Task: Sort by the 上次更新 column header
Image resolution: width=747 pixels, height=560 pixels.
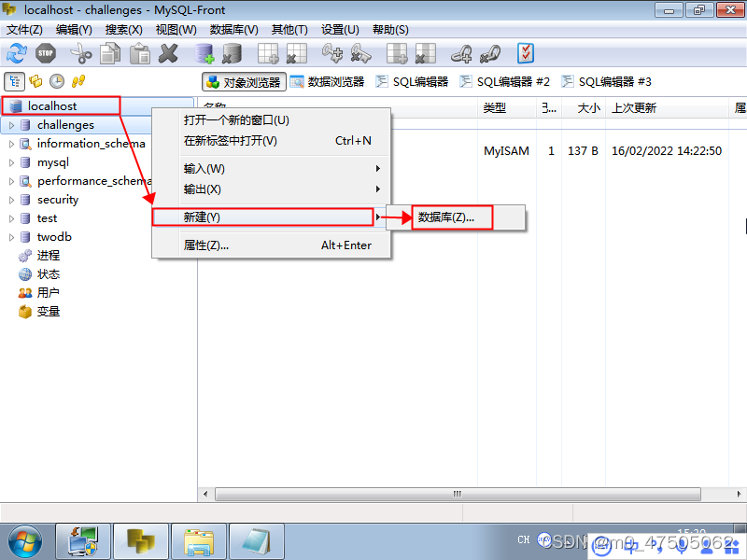Action: point(667,108)
